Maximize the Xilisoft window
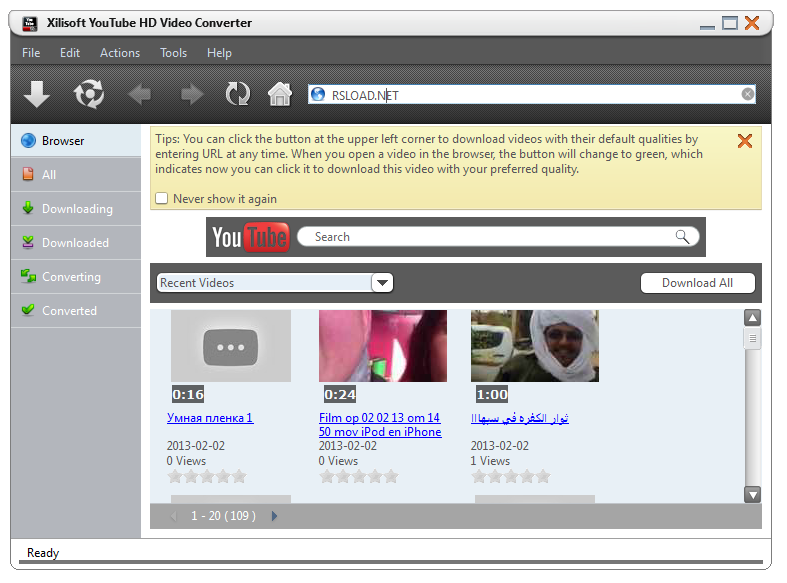Image resolution: width=787 pixels, height=583 pixels. (730, 23)
